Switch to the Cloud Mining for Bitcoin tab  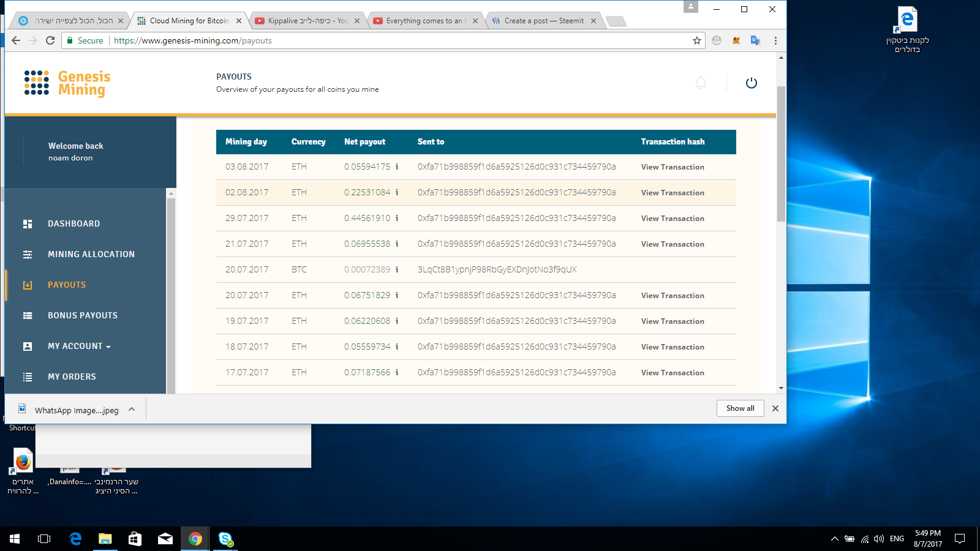coord(189,21)
